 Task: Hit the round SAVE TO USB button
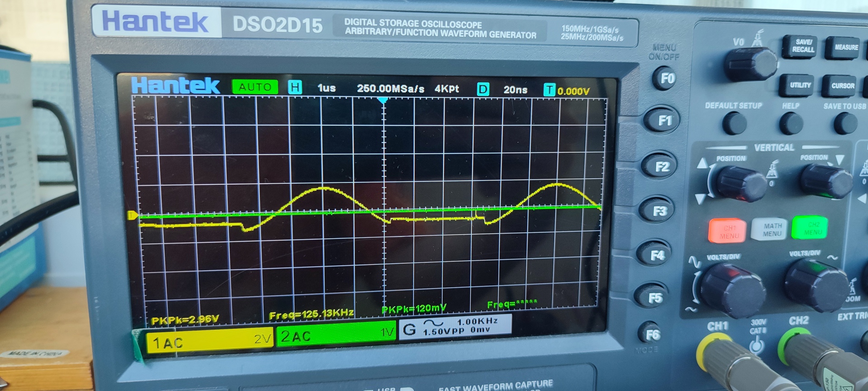click(845, 123)
